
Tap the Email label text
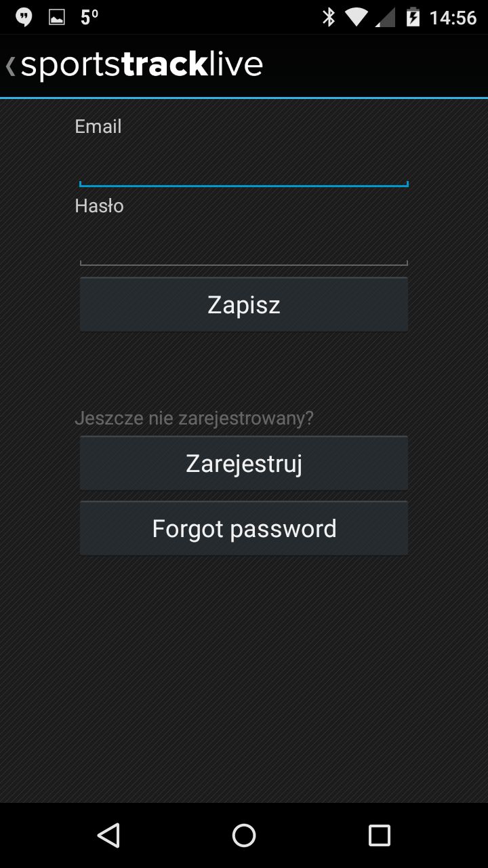(x=98, y=127)
